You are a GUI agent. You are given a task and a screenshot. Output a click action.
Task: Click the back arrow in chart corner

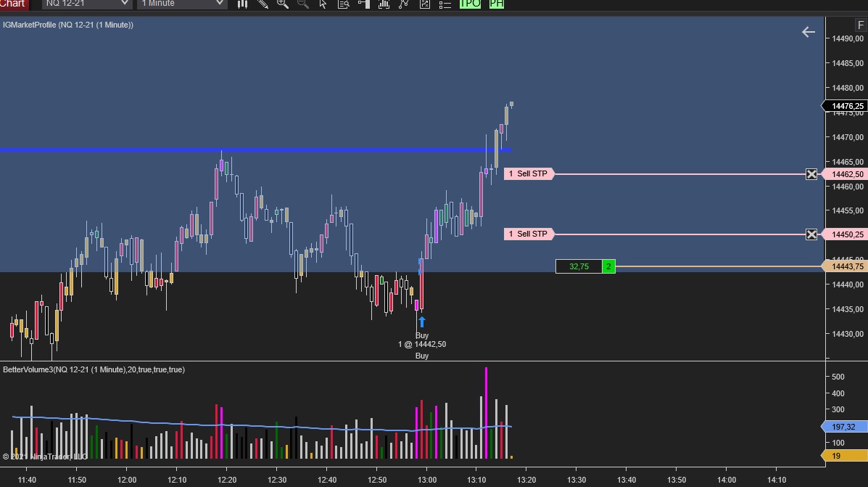coord(809,32)
